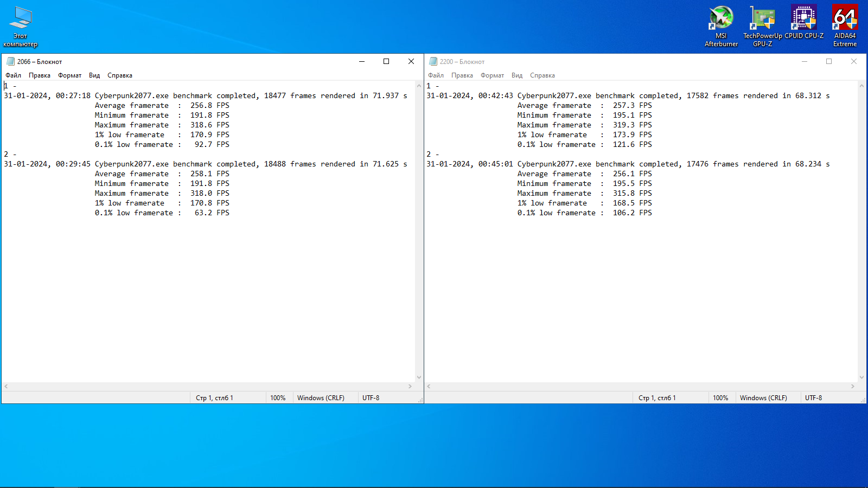This screenshot has height=488, width=868.
Task: Click the timestamp 00:42:43 in 2200 window
Action: (x=496, y=95)
